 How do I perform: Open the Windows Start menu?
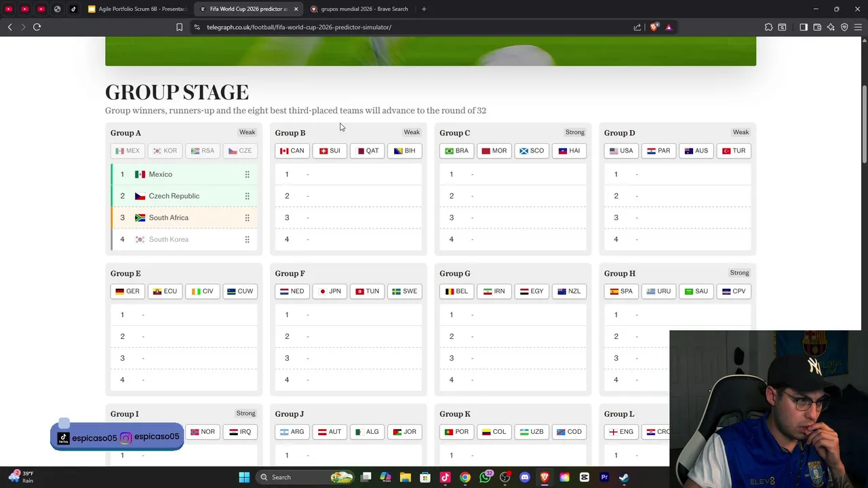[244, 477]
